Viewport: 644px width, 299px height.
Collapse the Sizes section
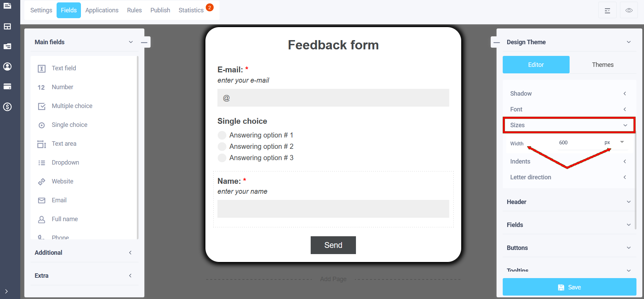[569, 125]
